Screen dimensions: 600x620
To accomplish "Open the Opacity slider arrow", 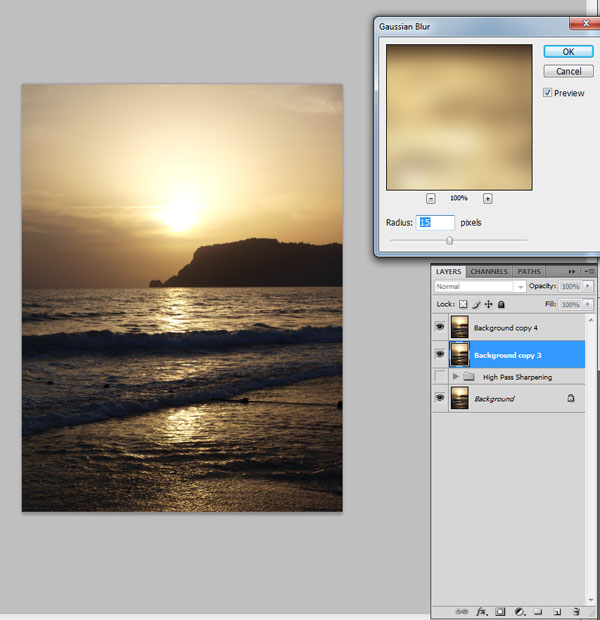I will point(588,286).
